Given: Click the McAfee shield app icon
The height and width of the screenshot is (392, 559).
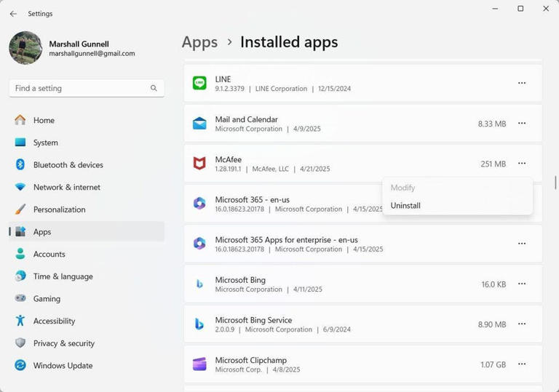Looking at the screenshot, I should 199,164.
